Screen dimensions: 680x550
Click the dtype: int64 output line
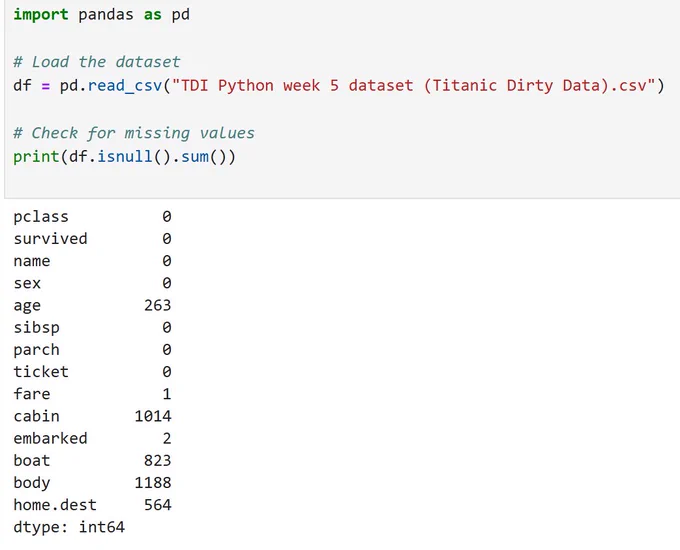(x=69, y=527)
